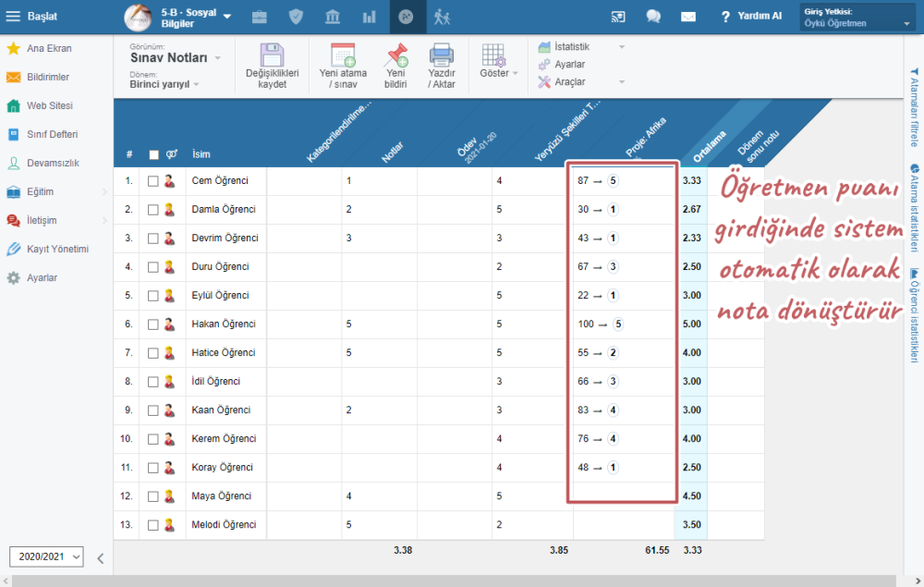Click the İsim column header
Image resolution: width=924 pixels, height=587 pixels.
point(201,154)
